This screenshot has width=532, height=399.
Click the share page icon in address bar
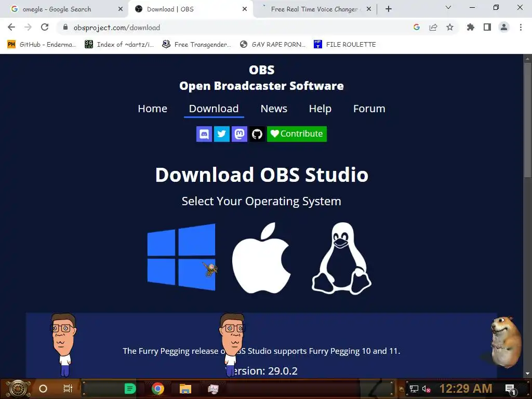tap(433, 28)
